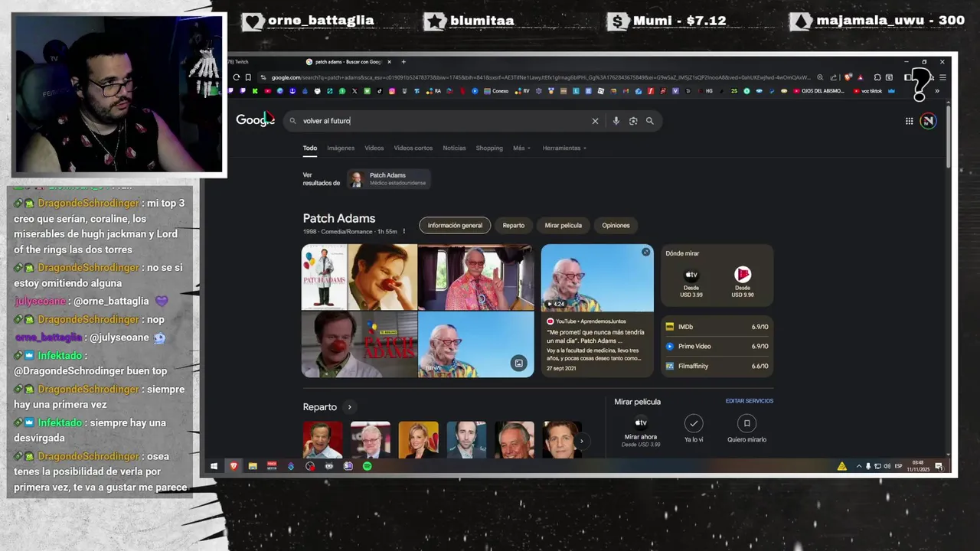
Task: Click the zoom magnifier in address bar
Action: click(x=820, y=77)
